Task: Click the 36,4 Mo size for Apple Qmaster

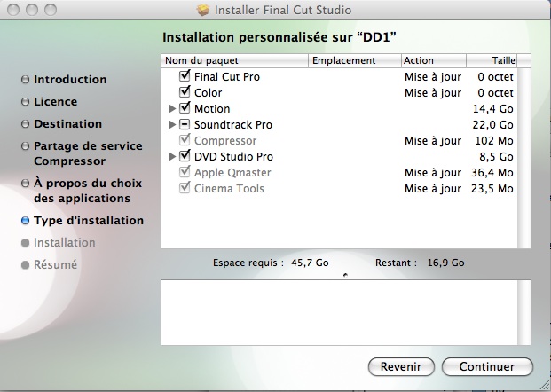Action: (492, 173)
